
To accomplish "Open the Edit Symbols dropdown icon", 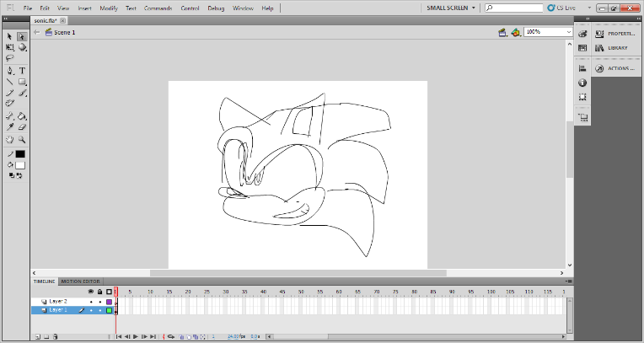I will 515,33.
